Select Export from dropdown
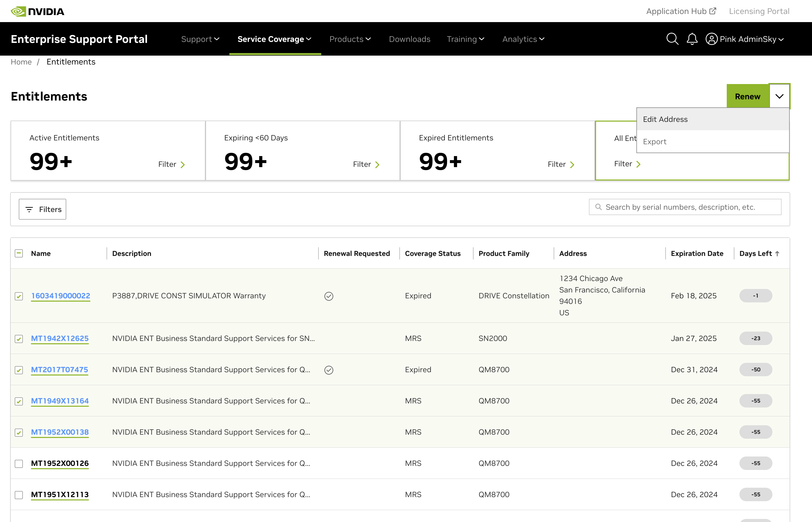 pyautogui.click(x=713, y=142)
